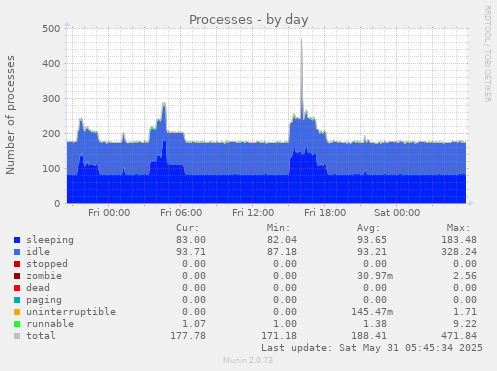Click the 'Processes - by day' title
Screen dimensions: 497x371
(249, 20)
